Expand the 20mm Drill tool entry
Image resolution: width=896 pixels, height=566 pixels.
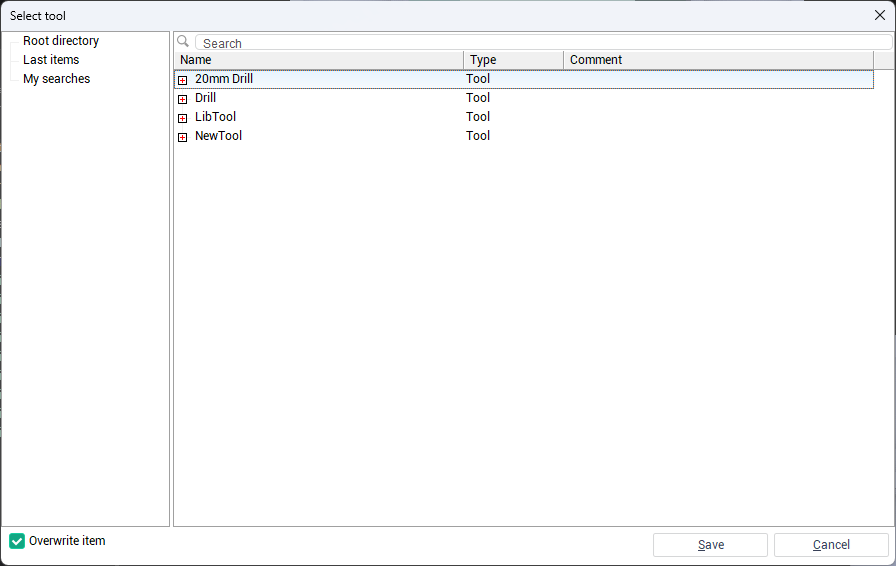tap(183, 80)
